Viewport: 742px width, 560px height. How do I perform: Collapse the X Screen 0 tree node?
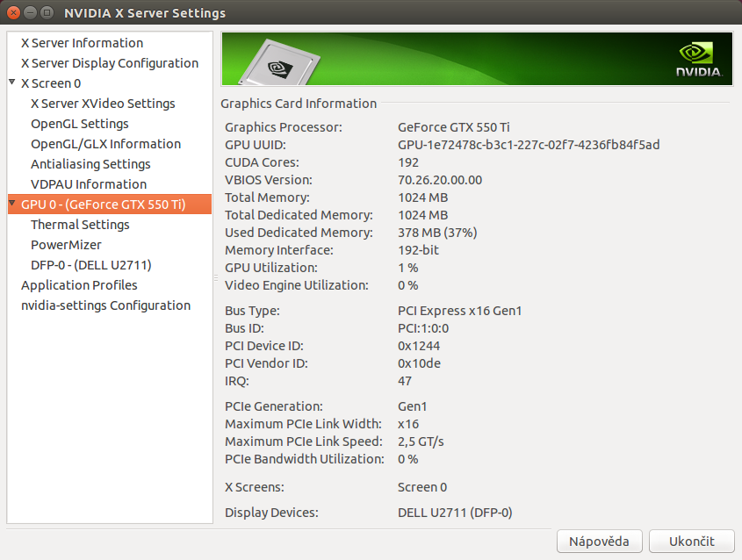(x=12, y=83)
